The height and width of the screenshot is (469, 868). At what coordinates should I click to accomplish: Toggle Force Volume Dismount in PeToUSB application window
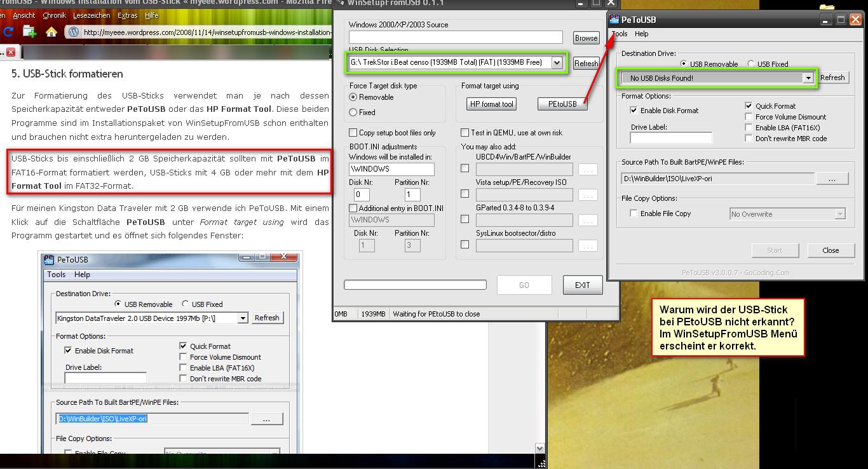click(x=749, y=117)
